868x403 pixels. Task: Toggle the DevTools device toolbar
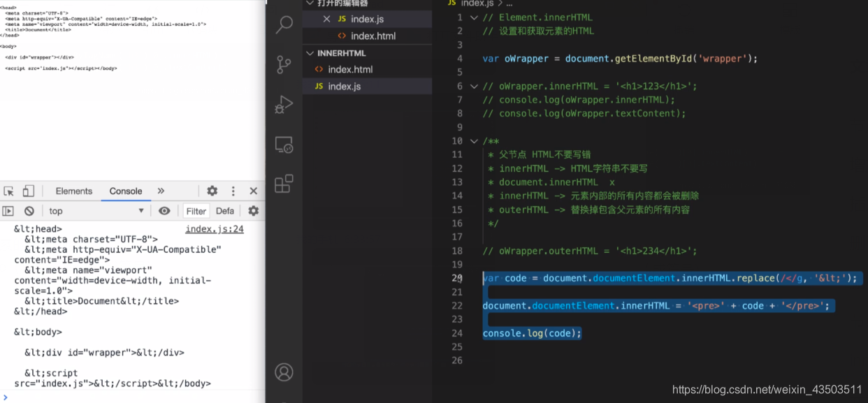tap(28, 191)
